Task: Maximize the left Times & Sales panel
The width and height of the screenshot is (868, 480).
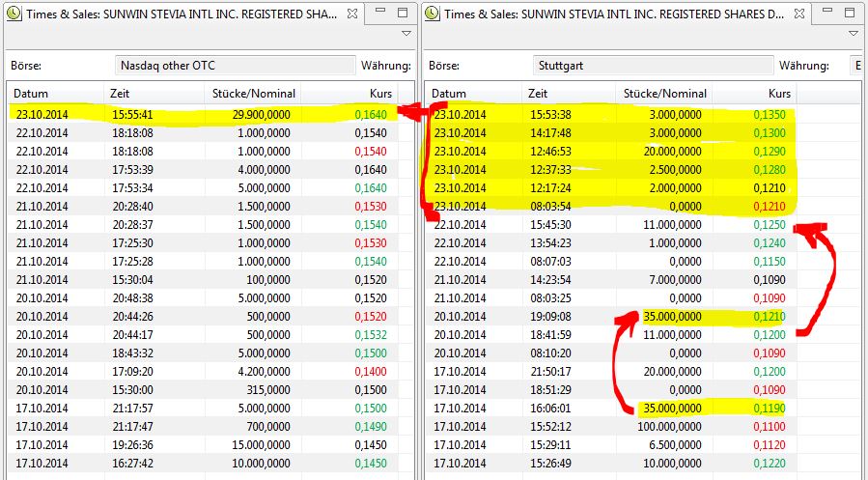Action: pos(403,13)
